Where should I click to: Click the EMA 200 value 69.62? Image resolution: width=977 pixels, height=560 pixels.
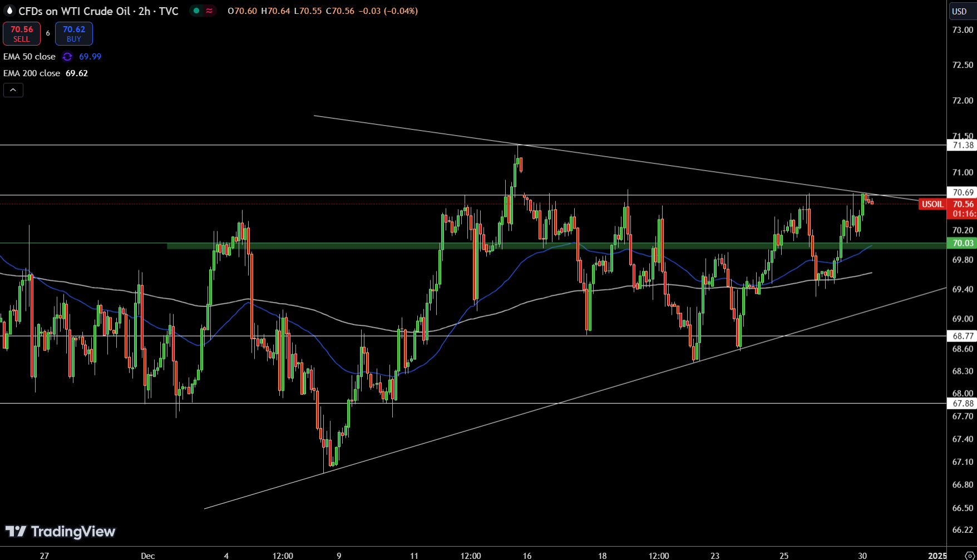point(77,73)
